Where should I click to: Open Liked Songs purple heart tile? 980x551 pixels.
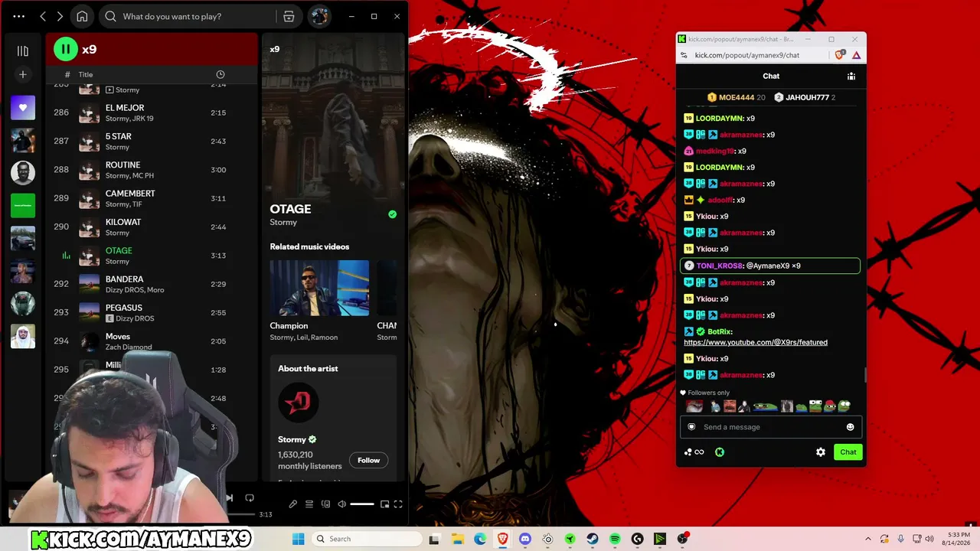coord(23,108)
